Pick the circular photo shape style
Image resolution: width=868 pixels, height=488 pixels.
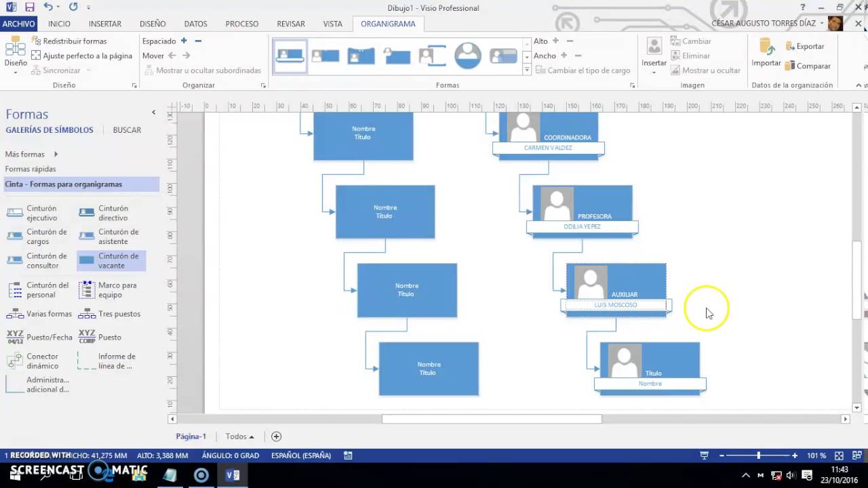coord(468,56)
